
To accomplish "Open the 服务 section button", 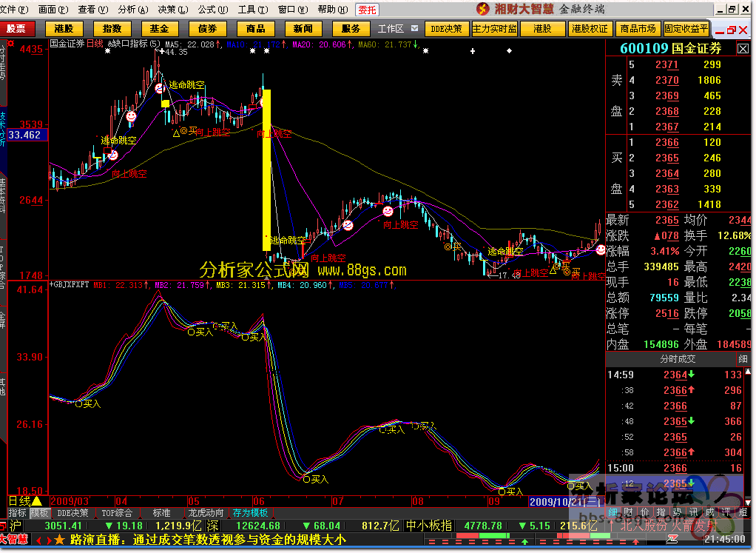I will point(351,29).
